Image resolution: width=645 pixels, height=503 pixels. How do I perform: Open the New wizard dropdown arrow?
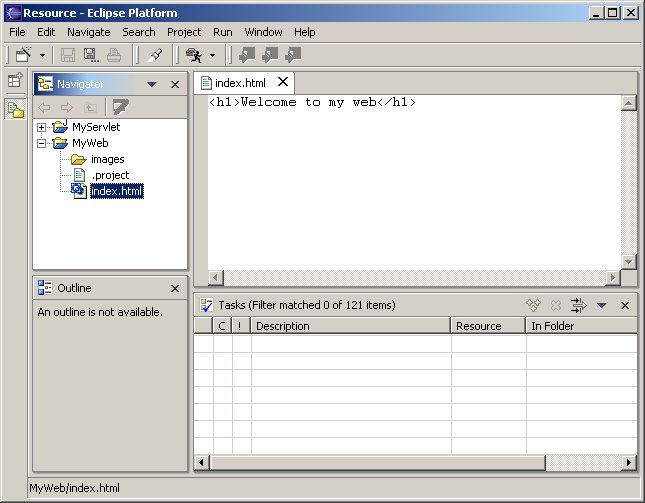click(x=42, y=55)
